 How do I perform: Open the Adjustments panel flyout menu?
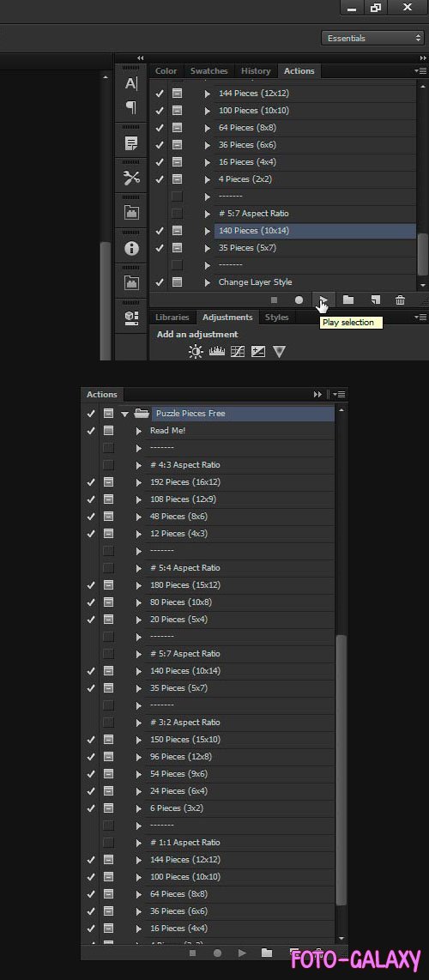pyautogui.click(x=420, y=318)
